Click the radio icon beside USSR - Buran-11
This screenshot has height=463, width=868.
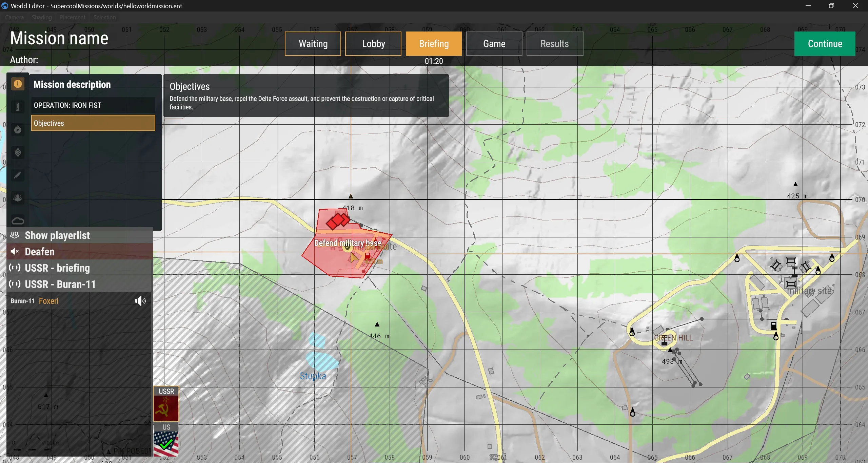(15, 284)
